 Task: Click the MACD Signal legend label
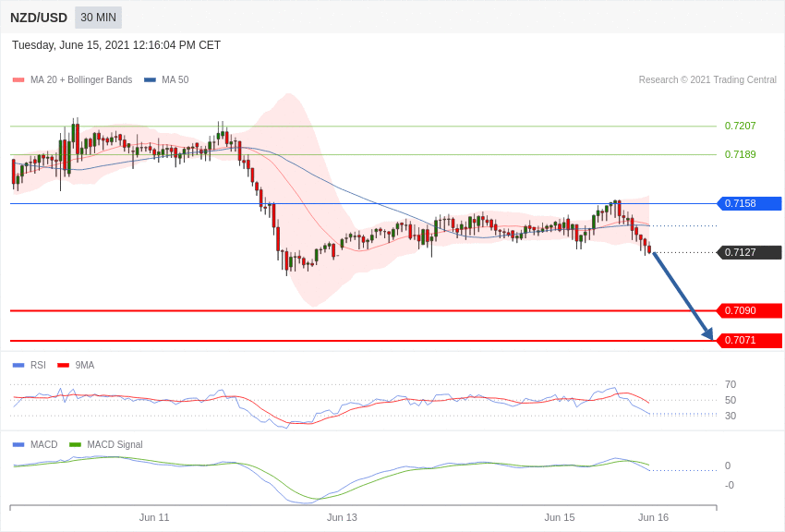115,444
